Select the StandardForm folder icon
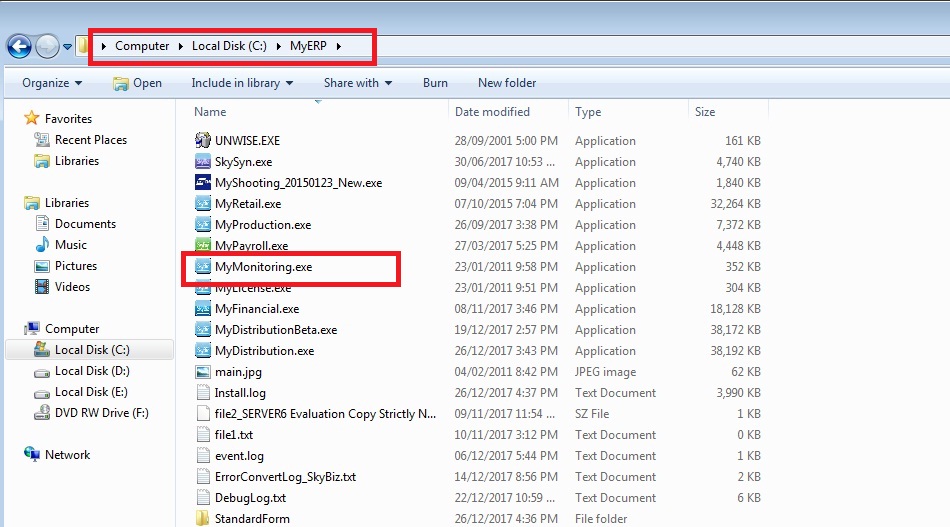The image size is (950, 527). point(203,519)
